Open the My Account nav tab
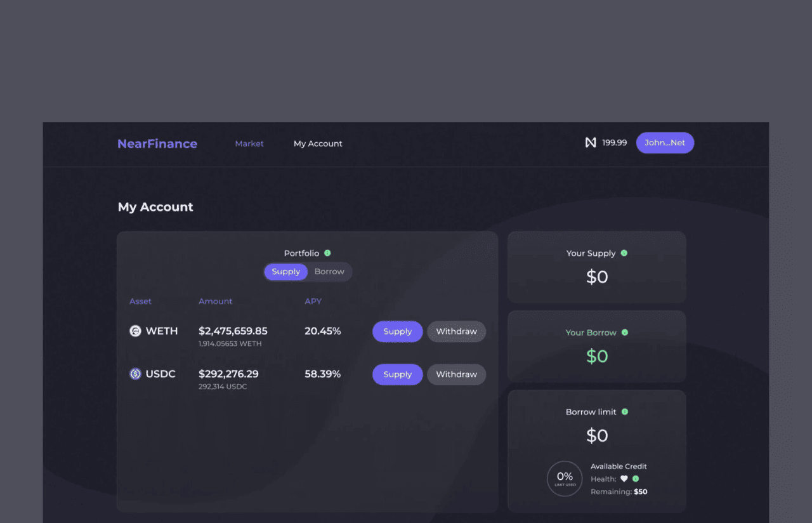The height and width of the screenshot is (523, 812). tap(318, 143)
